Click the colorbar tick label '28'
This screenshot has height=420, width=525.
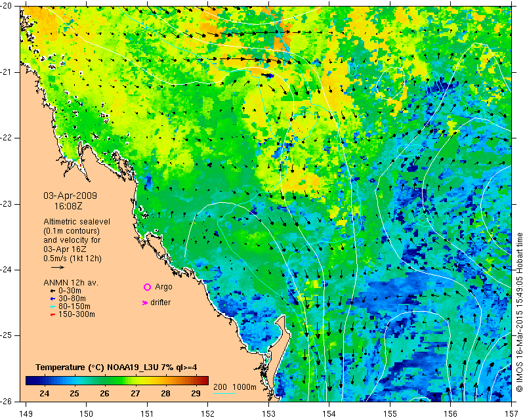pyautogui.click(x=165, y=393)
